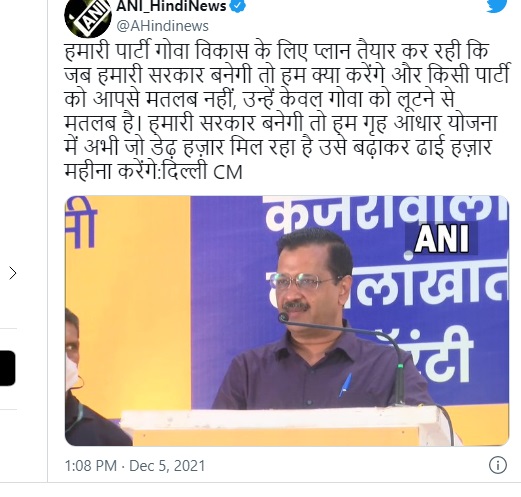The height and width of the screenshot is (497, 521).
Task: Click the speaker's eyeglasses in photo
Action: [x=302, y=282]
